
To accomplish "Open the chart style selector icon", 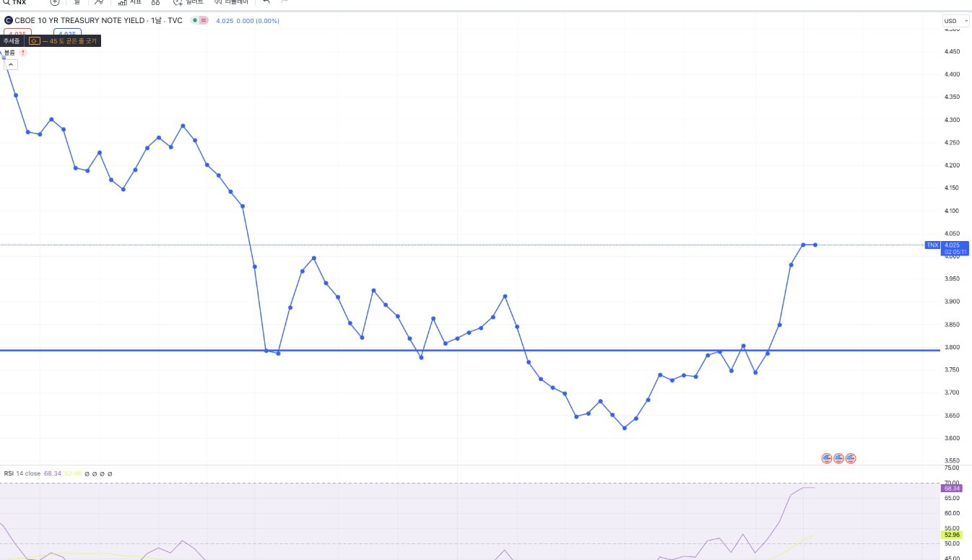I will [x=99, y=2].
